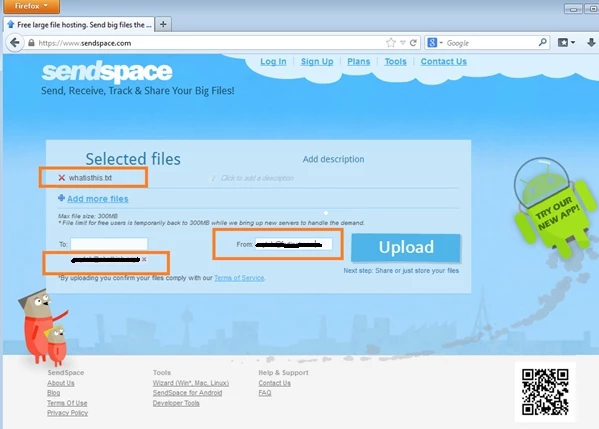
Task: Click the QR code image
Action: [545, 392]
